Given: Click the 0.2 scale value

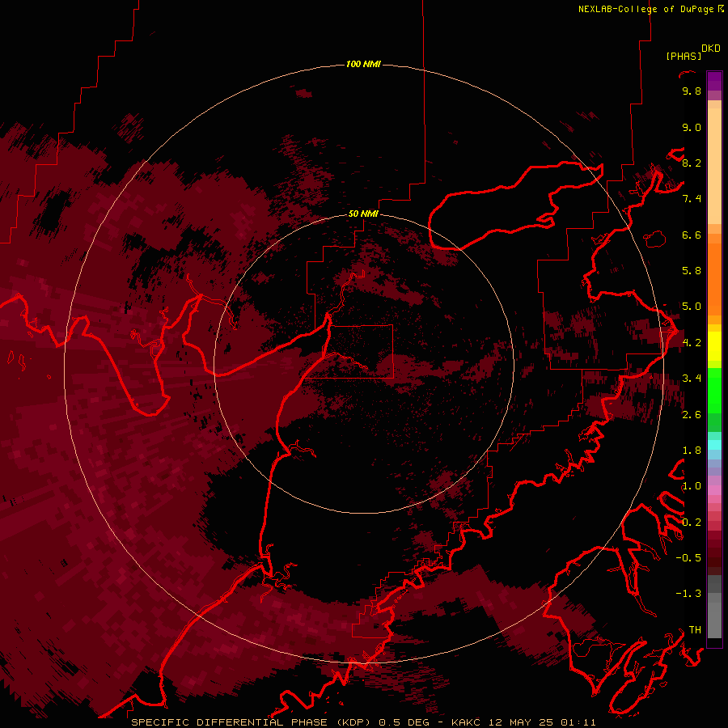Looking at the screenshot, I should (692, 523).
